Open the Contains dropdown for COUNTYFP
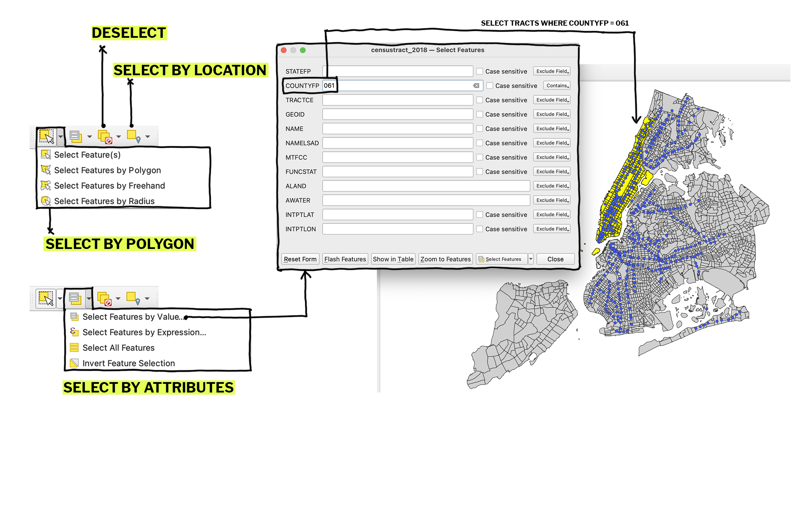The width and height of the screenshot is (812, 509). point(557,86)
